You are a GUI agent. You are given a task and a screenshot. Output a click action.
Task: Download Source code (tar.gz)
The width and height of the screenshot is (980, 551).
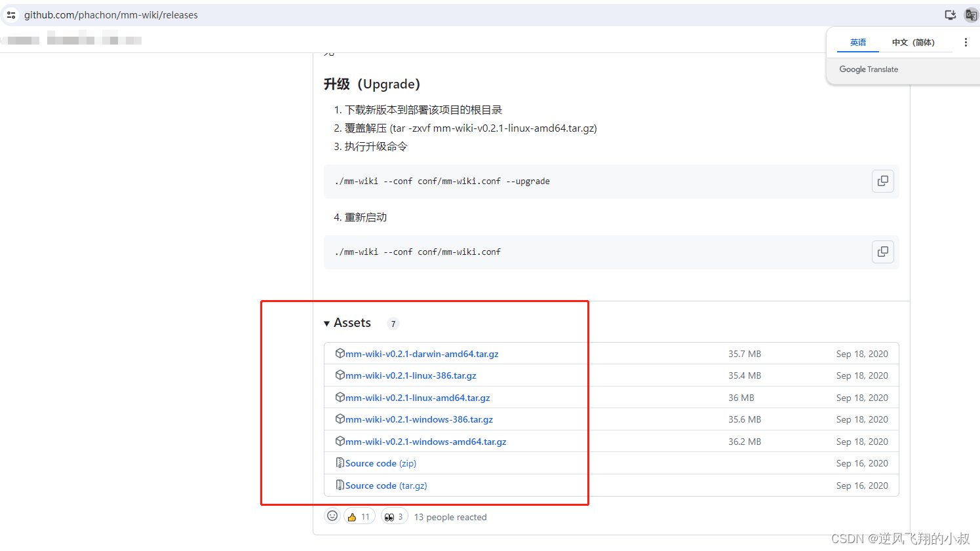click(x=386, y=485)
